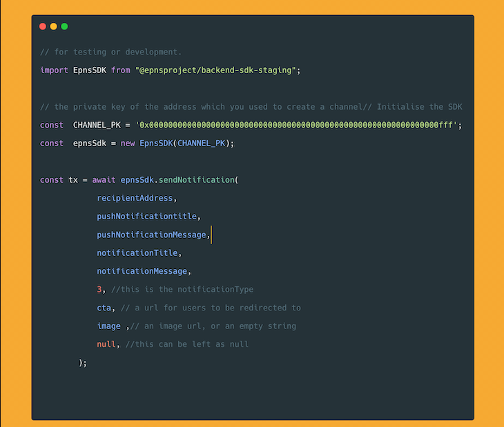Click the comment "// for testing or development."
504x427 pixels.
[x=111, y=52]
